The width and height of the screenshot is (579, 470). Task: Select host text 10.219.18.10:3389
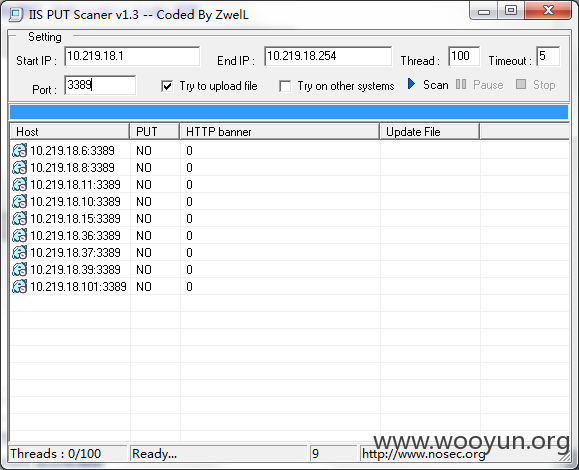click(75, 202)
